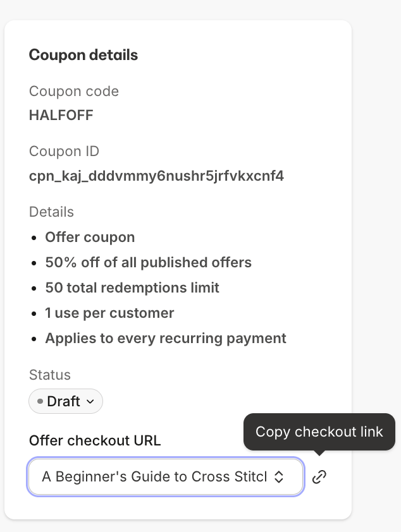The image size is (401, 532).
Task: Click the Offer coupon bullet item
Action: [90, 237]
